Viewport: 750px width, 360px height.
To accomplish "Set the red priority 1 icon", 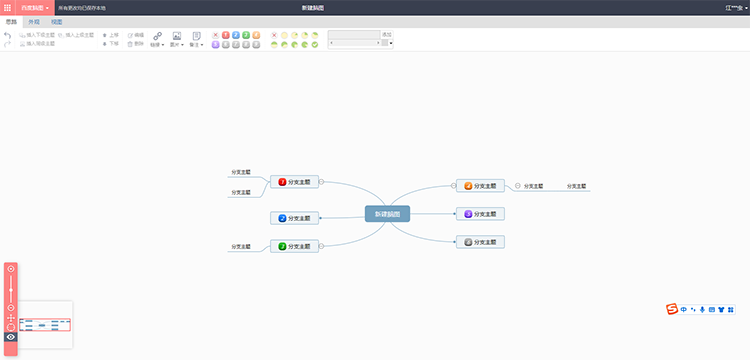I will (x=226, y=35).
